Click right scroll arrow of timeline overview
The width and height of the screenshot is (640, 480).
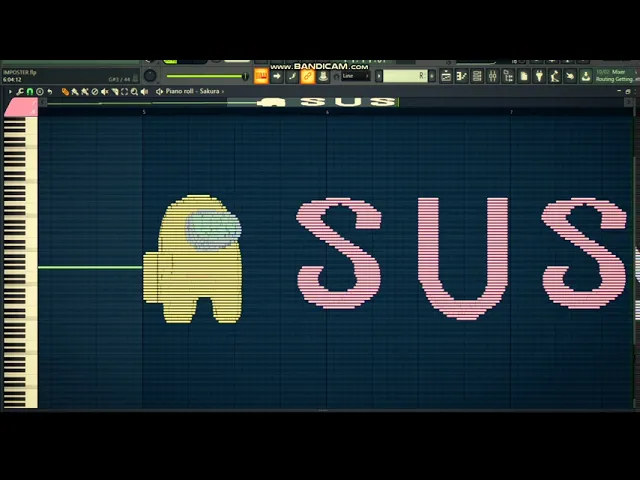[x=629, y=102]
